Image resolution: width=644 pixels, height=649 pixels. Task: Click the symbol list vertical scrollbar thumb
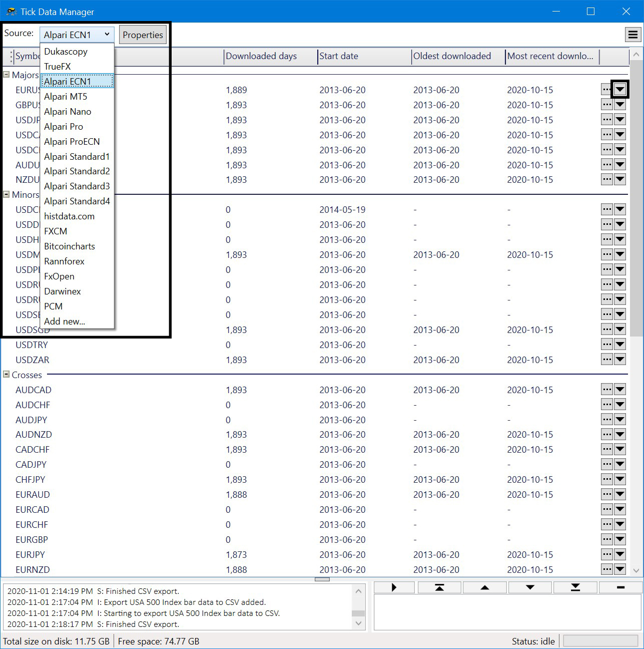point(636,198)
